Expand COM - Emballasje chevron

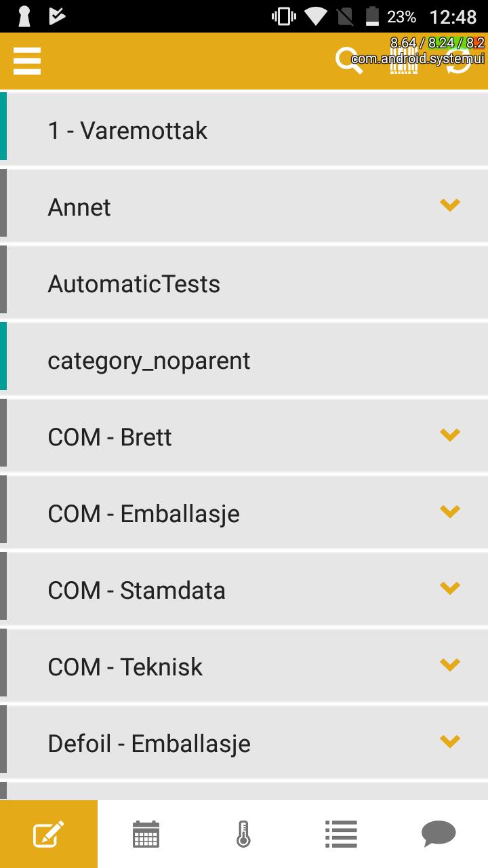click(x=450, y=511)
